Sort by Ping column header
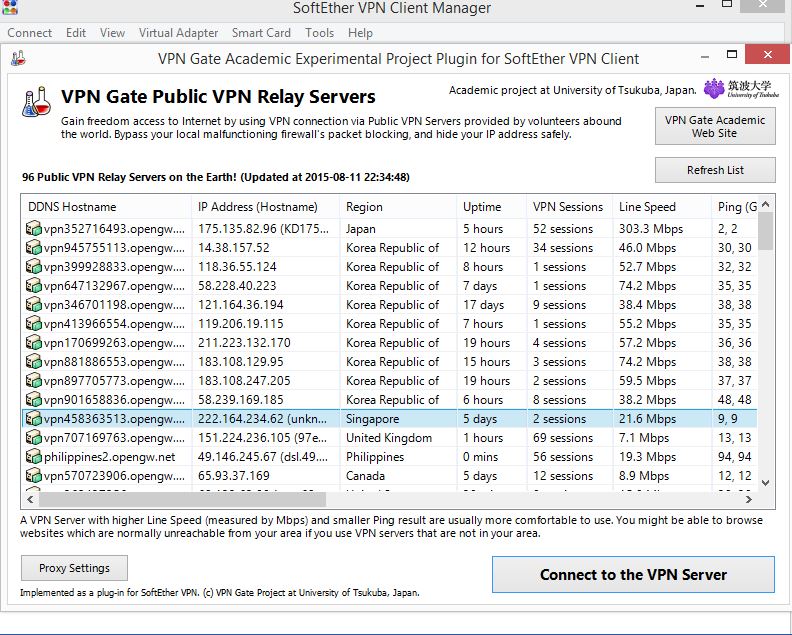This screenshot has width=792, height=635. coord(735,207)
